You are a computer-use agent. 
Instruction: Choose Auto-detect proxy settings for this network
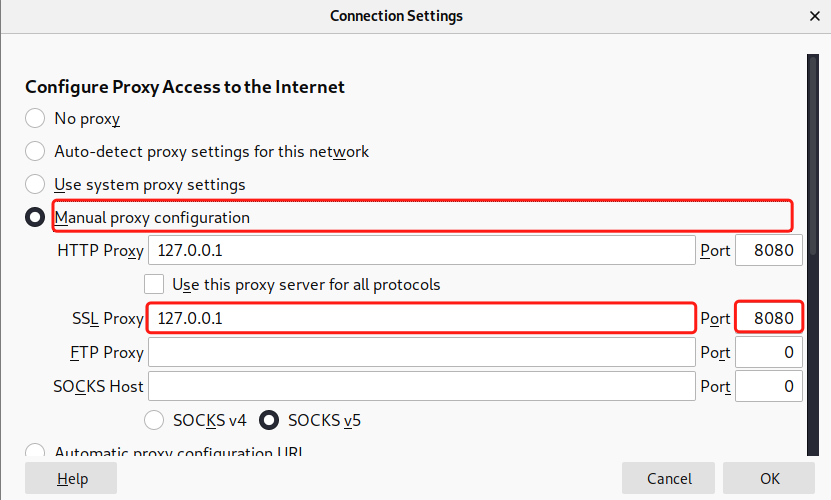(x=35, y=152)
